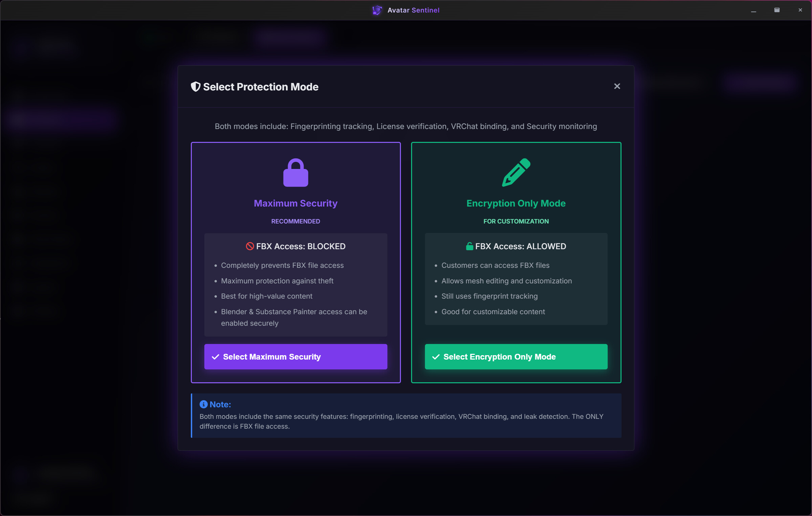
Task: Maximize the Avatar Sentinel window
Action: coord(777,10)
